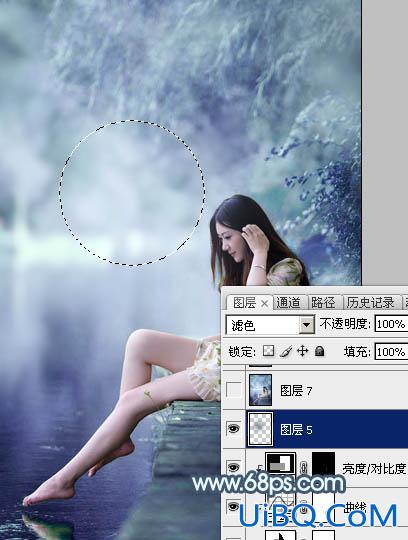Click the mask link chain on 亮度/对比度 layer
The height and width of the screenshot is (540, 408).
(x=303, y=468)
